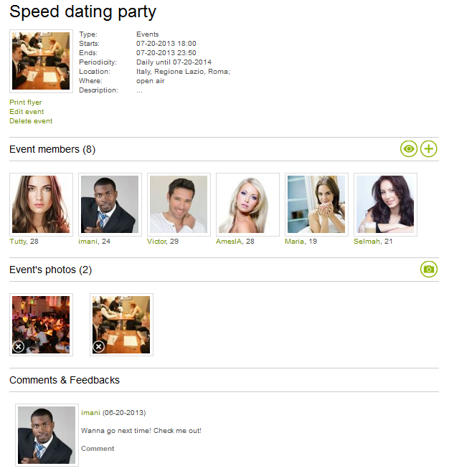Viewport: 449px width, 476px height.
Task: Click the event main image near details
Action: (41, 61)
